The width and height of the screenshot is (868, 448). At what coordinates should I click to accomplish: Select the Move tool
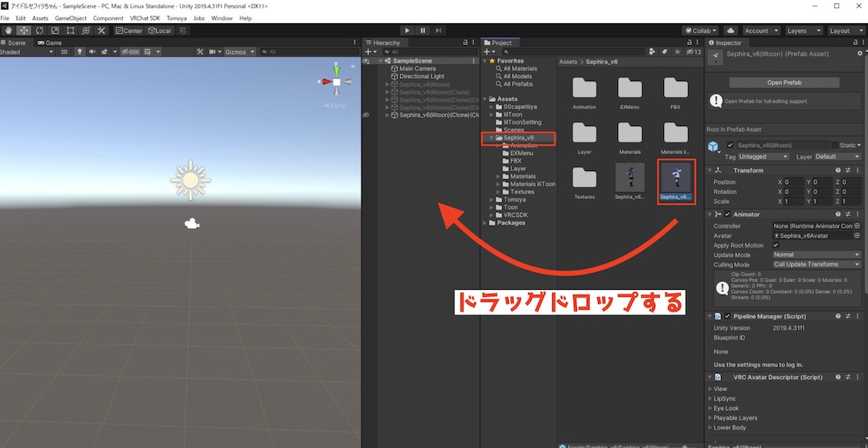tap(23, 31)
